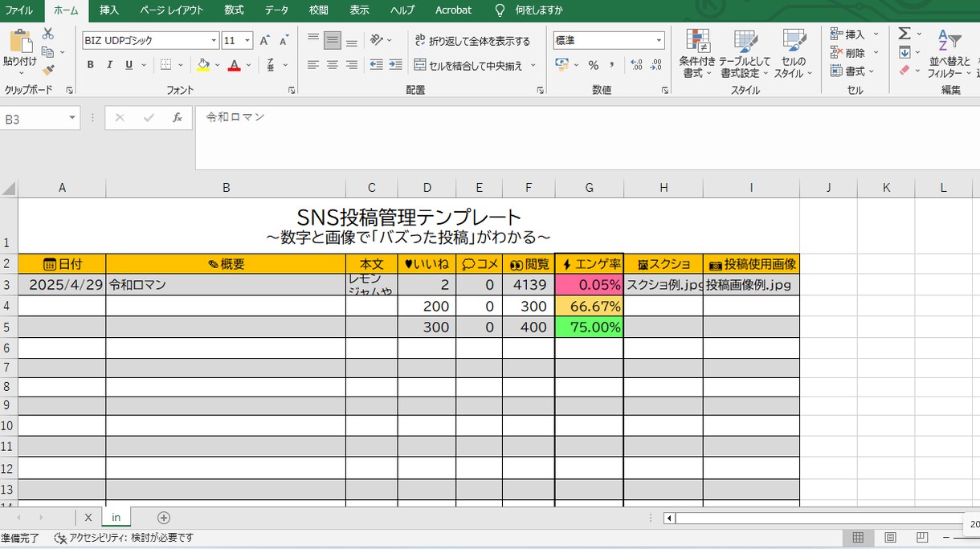The image size is (980, 549).
Task: Apply red font color
Action: 234,65
